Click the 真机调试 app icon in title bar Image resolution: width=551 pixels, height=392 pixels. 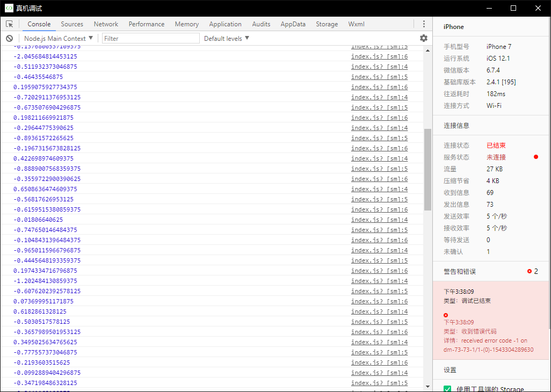coord(9,8)
